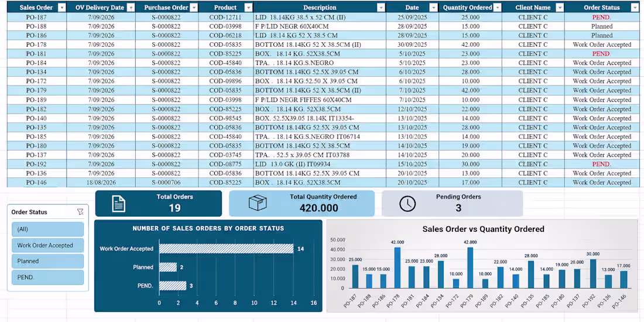Screen dimensions: 644x322
Task: Click the Planned status in PO-186 row
Action: [602, 35]
